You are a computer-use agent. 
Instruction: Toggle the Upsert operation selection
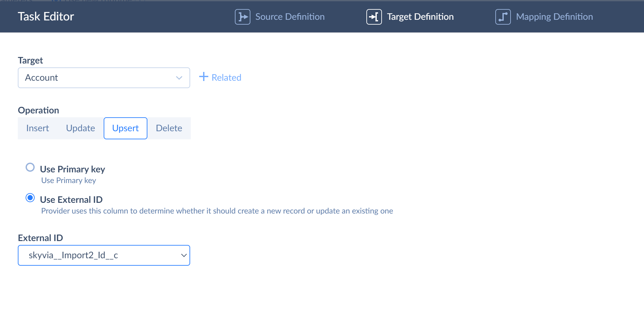pos(125,128)
